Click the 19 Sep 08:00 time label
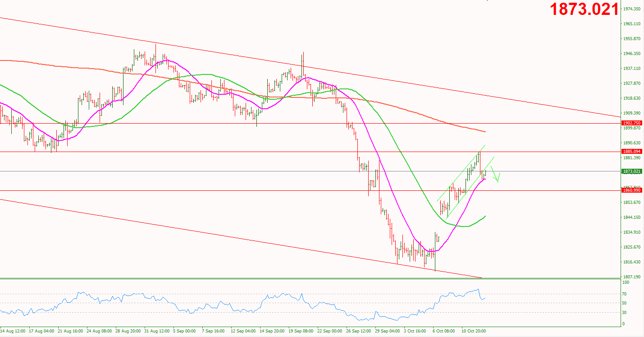644x337 pixels. pos(301,331)
